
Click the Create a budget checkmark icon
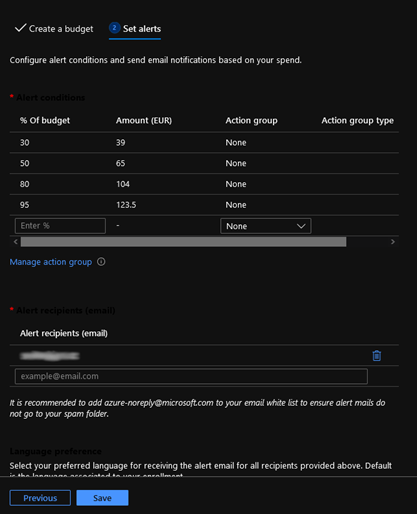[x=20, y=28]
